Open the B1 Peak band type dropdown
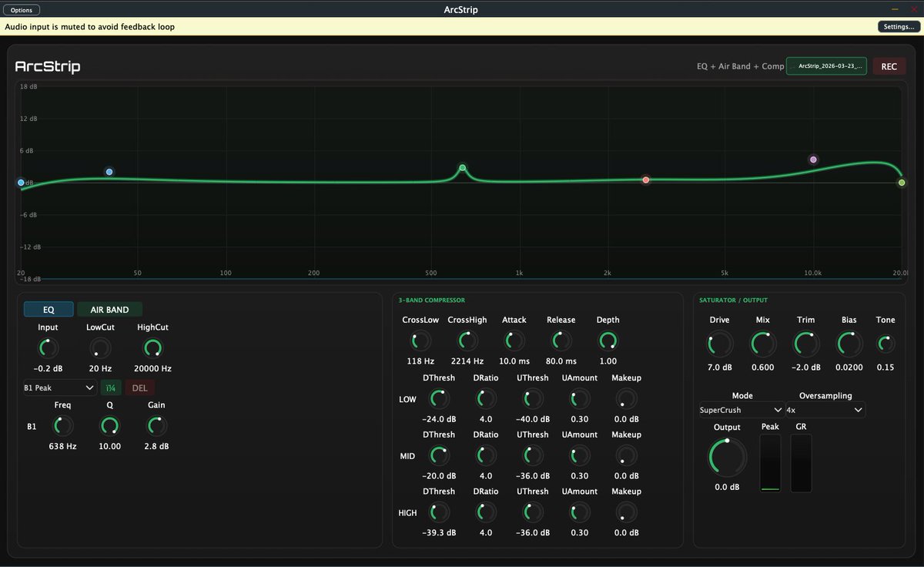 (x=59, y=388)
